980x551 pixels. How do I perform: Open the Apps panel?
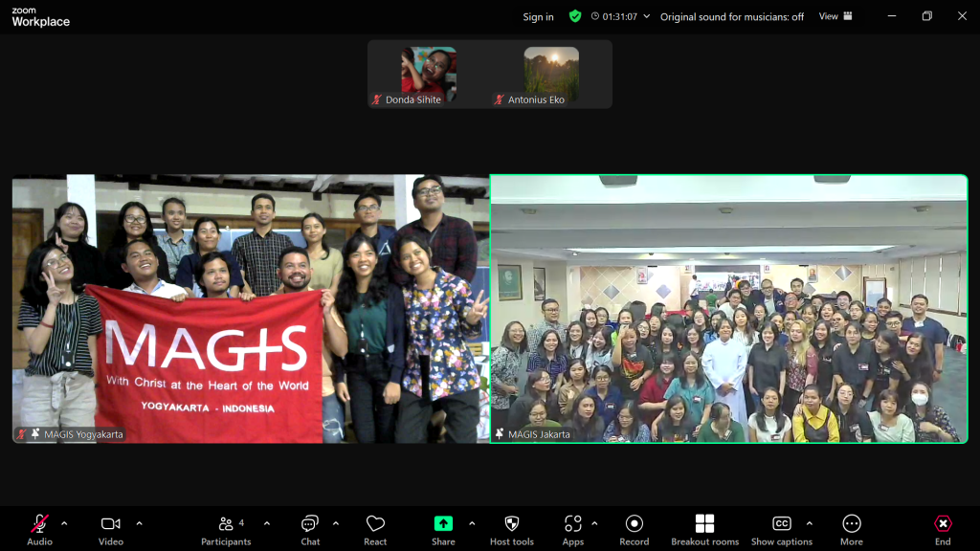[572, 529]
